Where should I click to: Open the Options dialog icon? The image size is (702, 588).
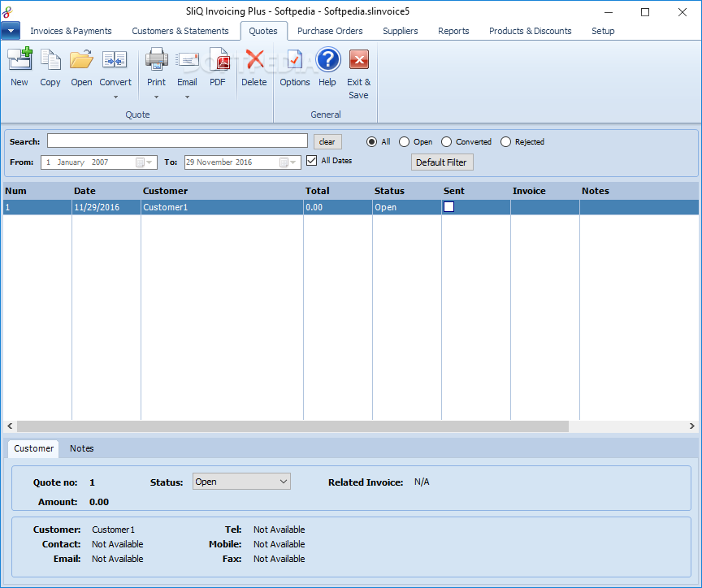(294, 62)
